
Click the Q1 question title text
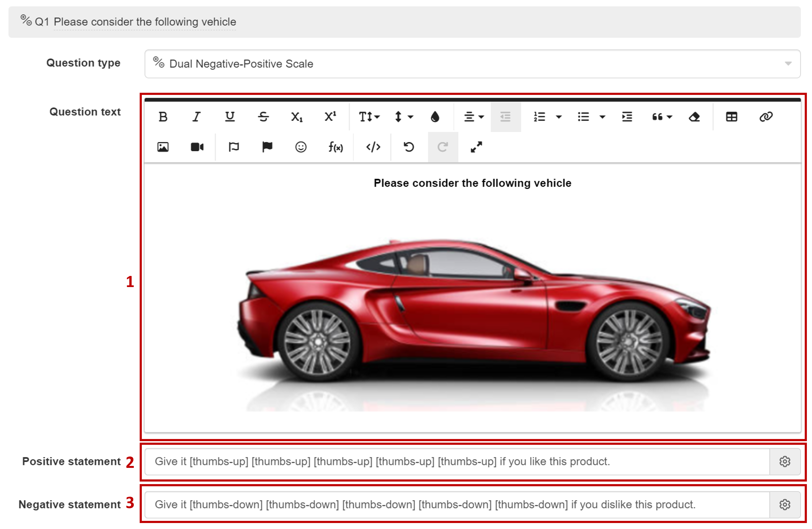[145, 22]
